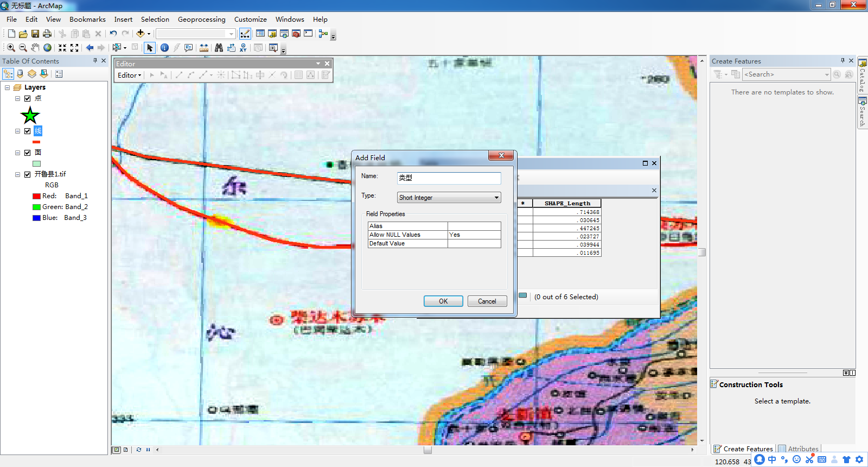Screen dimensions: 868x467
Task: Go back to the previous extent
Action: (x=90, y=48)
